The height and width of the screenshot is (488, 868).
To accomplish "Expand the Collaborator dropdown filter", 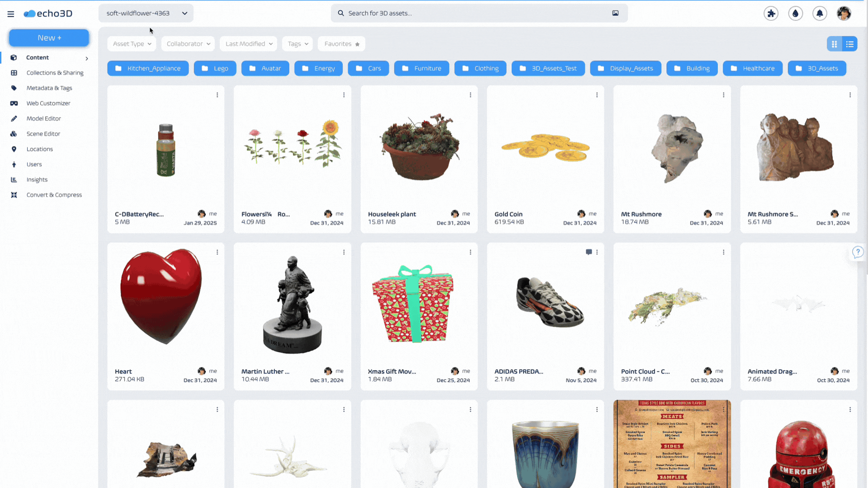I will click(188, 43).
